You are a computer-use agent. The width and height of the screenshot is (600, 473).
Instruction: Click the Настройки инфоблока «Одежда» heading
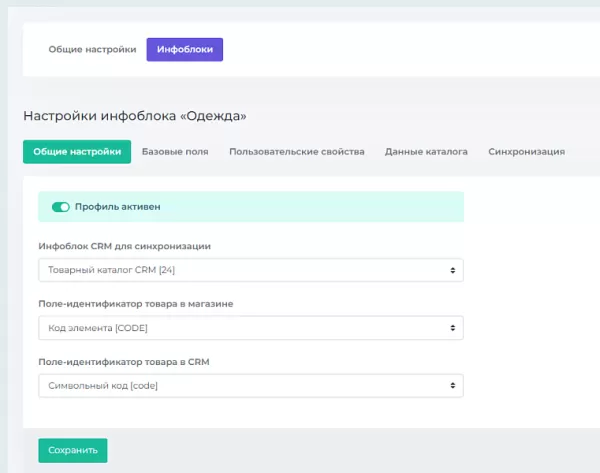[135, 116]
